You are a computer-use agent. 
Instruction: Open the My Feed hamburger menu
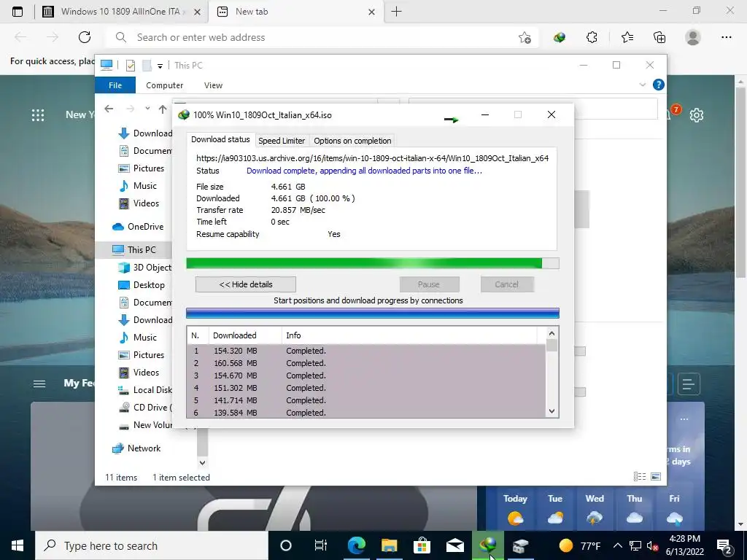(39, 384)
